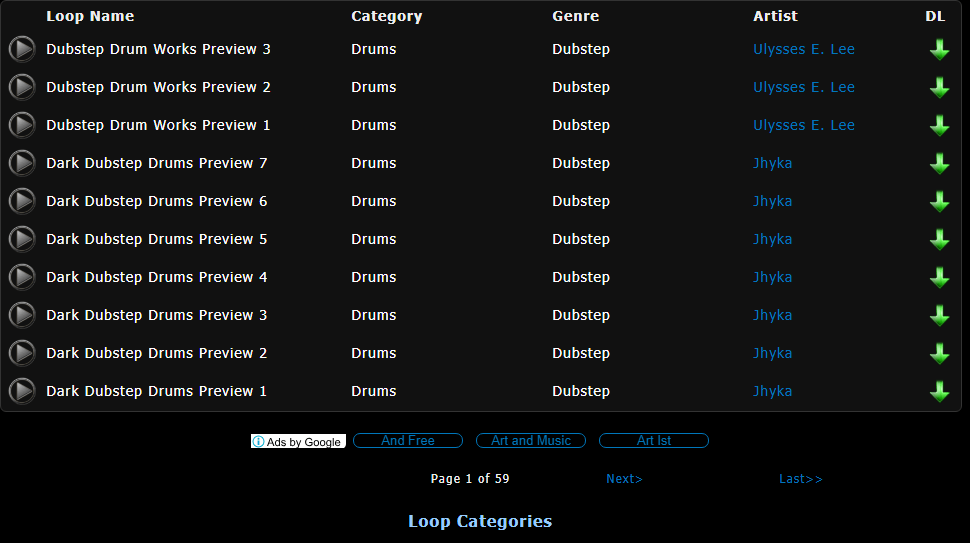Download Dark Dubstep Drums Preview 7
The height and width of the screenshot is (543, 970).
(939, 164)
